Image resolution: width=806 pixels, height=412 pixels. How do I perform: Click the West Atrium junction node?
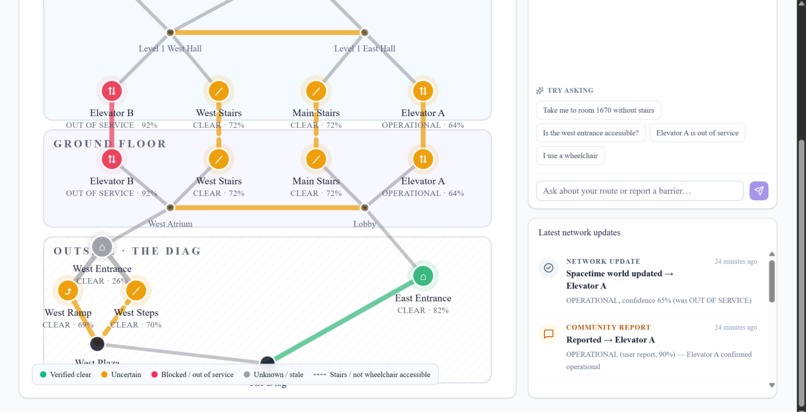(x=170, y=208)
